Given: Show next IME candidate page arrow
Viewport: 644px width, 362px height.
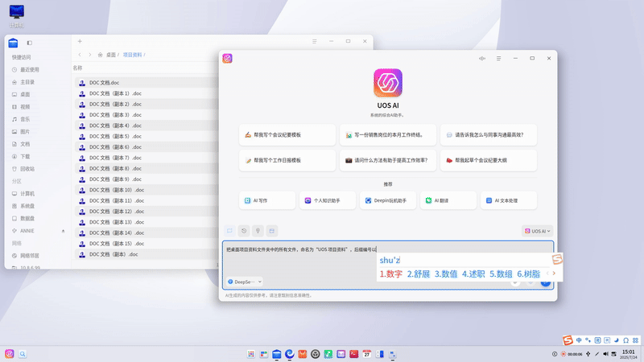Looking at the screenshot, I should tap(554, 274).
